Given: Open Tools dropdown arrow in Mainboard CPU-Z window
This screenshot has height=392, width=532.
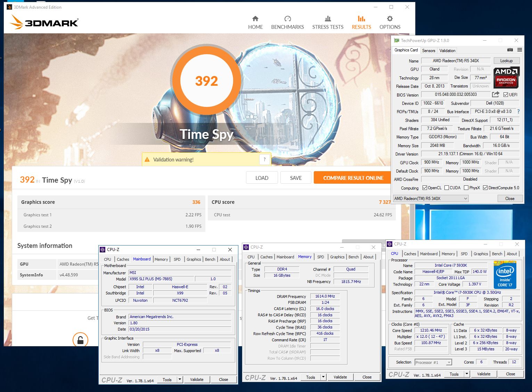Looking at the screenshot, I should (180, 380).
